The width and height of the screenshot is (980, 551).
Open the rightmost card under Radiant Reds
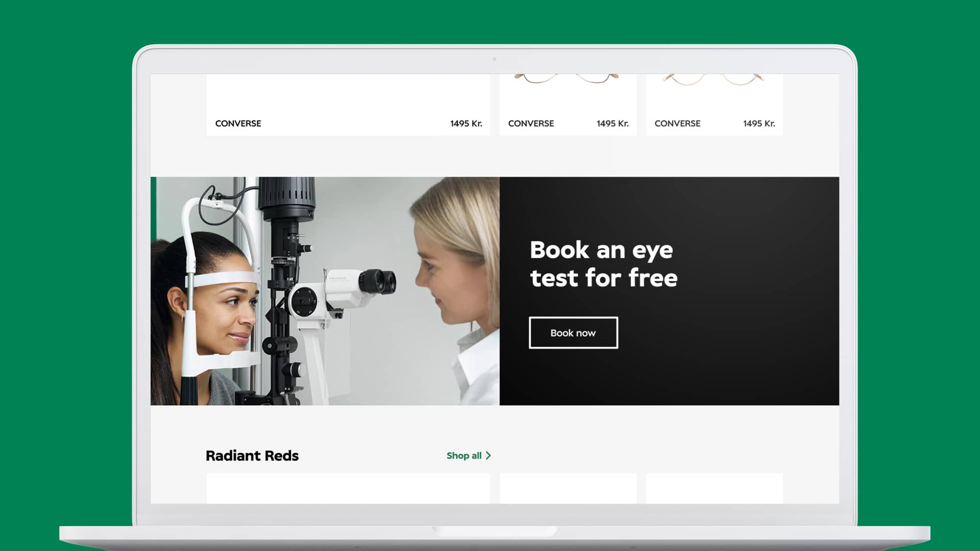pos(714,488)
